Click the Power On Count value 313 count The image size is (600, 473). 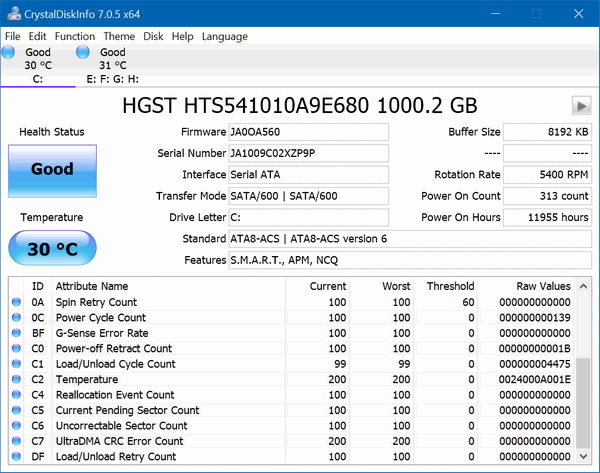[x=547, y=196]
